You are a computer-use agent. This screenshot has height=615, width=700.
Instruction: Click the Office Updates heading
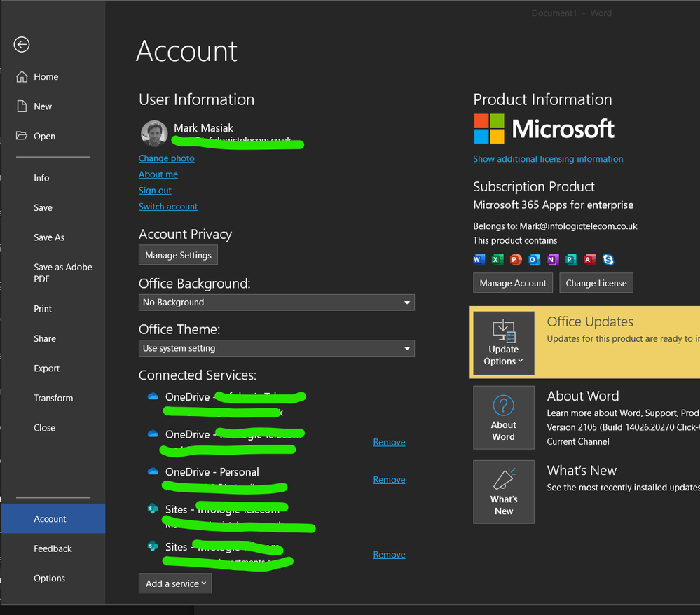coord(590,322)
